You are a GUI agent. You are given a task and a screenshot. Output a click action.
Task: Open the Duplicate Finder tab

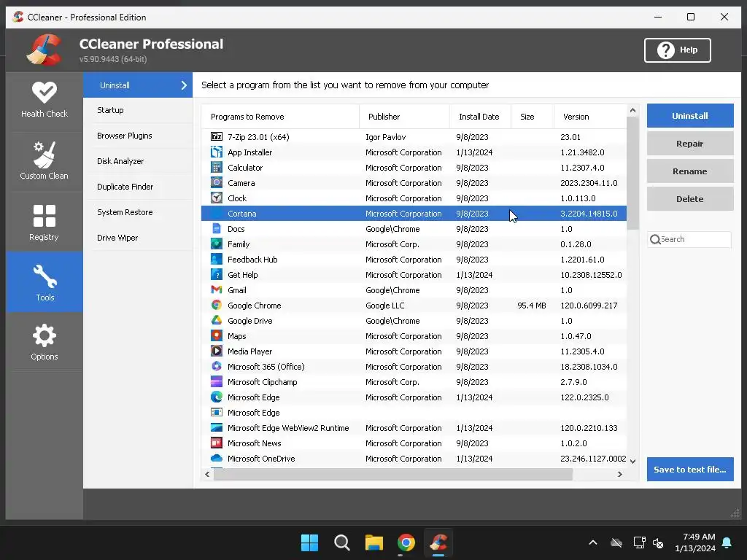(x=138, y=187)
